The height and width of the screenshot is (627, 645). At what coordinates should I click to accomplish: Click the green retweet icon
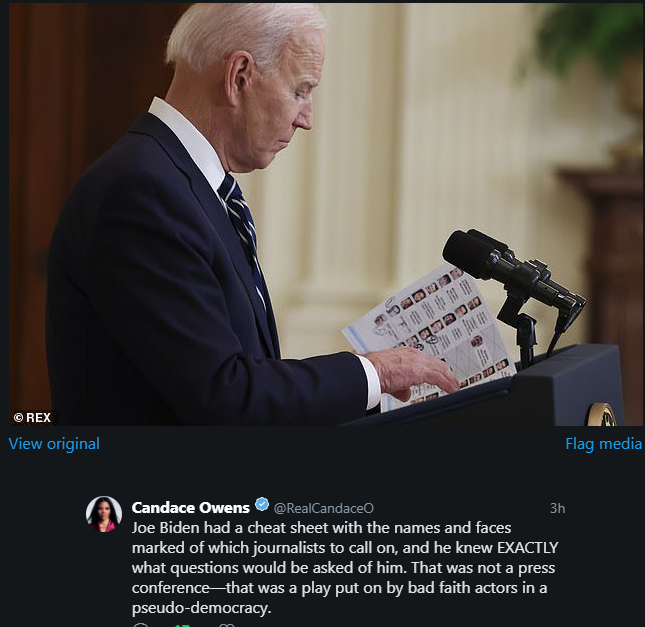[x=182, y=625]
